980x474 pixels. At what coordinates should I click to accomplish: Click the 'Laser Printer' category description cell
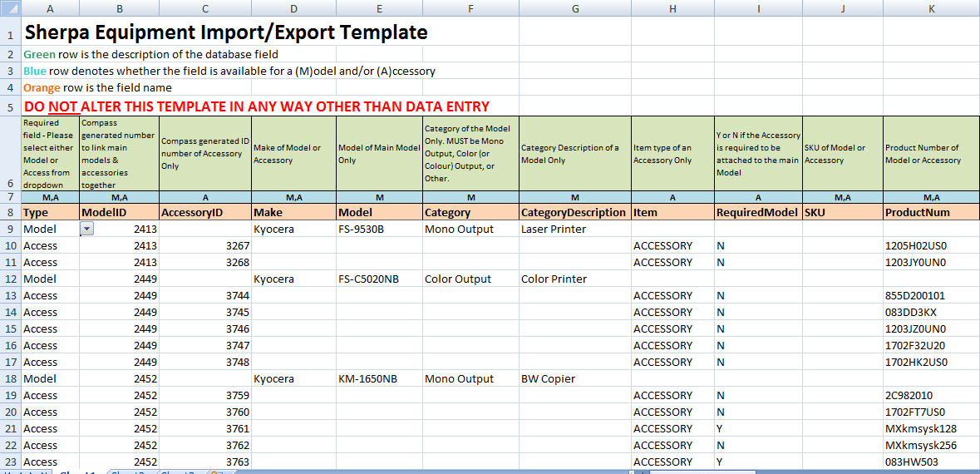[x=575, y=229]
